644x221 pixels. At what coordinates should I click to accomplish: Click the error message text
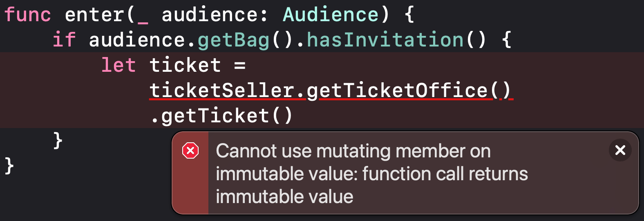pyautogui.click(x=371, y=174)
